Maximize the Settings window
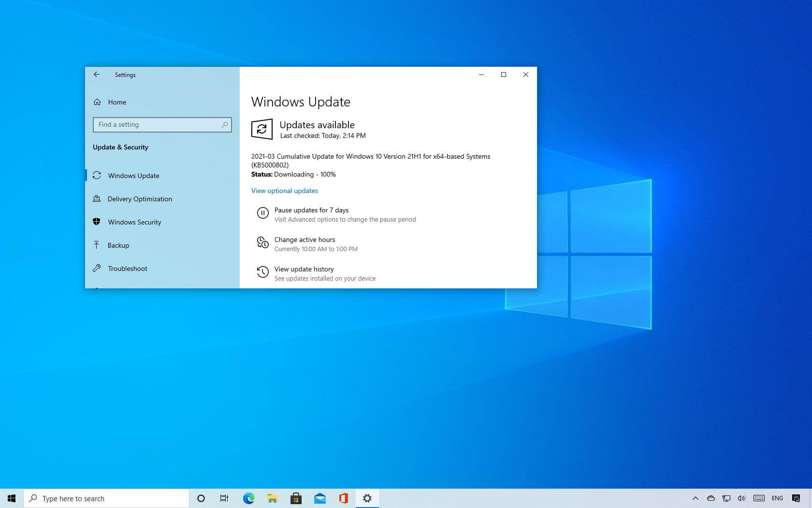Screen dimensions: 812x508 pyautogui.click(x=504, y=75)
